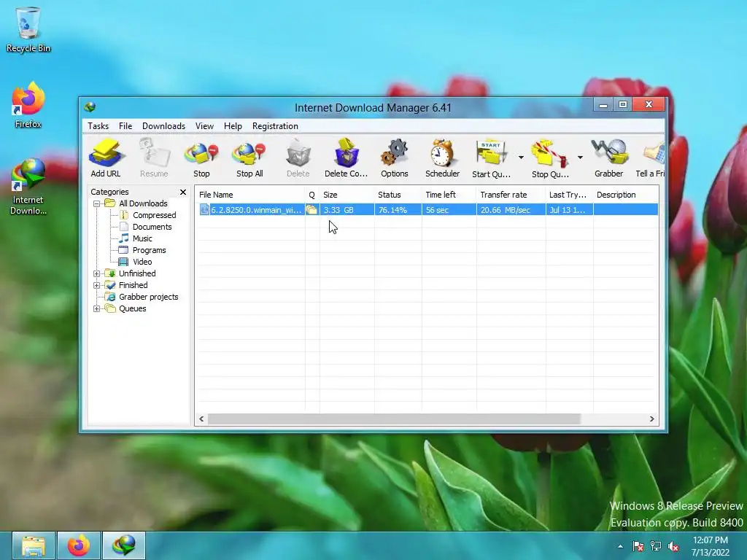Screen dimensions: 747x560
Task: Select the Documents category
Action: pyautogui.click(x=152, y=227)
